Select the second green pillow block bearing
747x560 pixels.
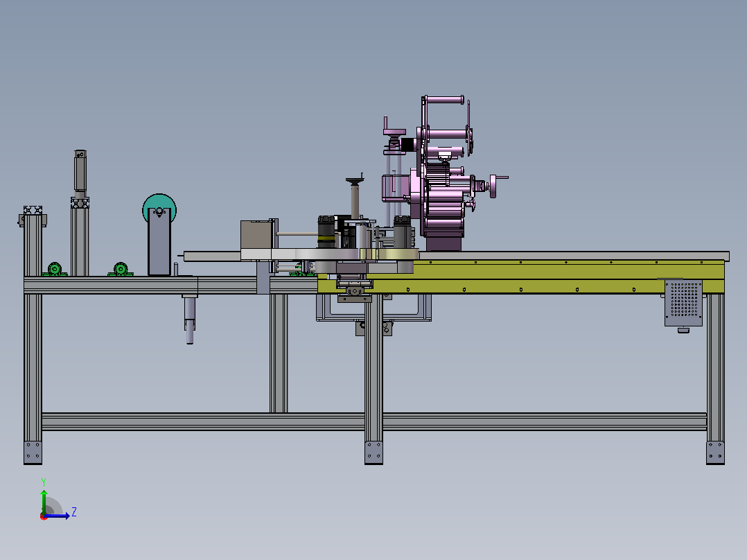coord(121,270)
